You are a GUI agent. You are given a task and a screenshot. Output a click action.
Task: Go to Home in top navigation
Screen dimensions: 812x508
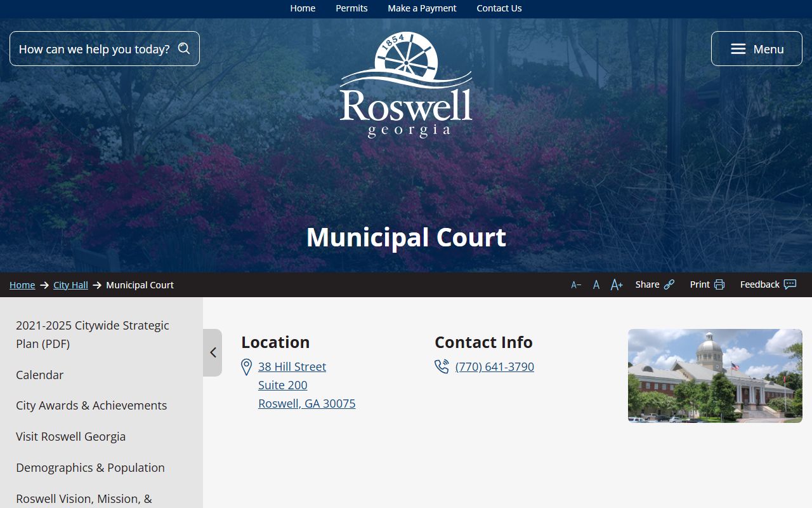(303, 8)
